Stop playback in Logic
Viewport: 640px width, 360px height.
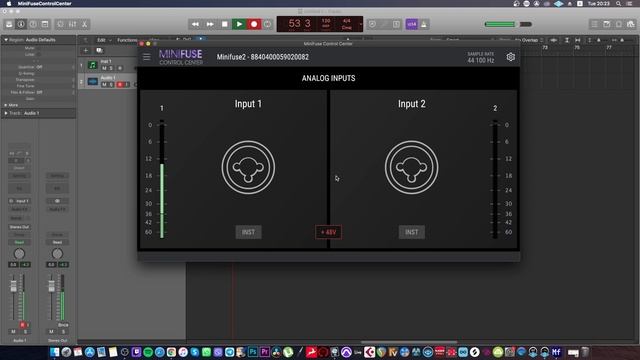(224, 24)
